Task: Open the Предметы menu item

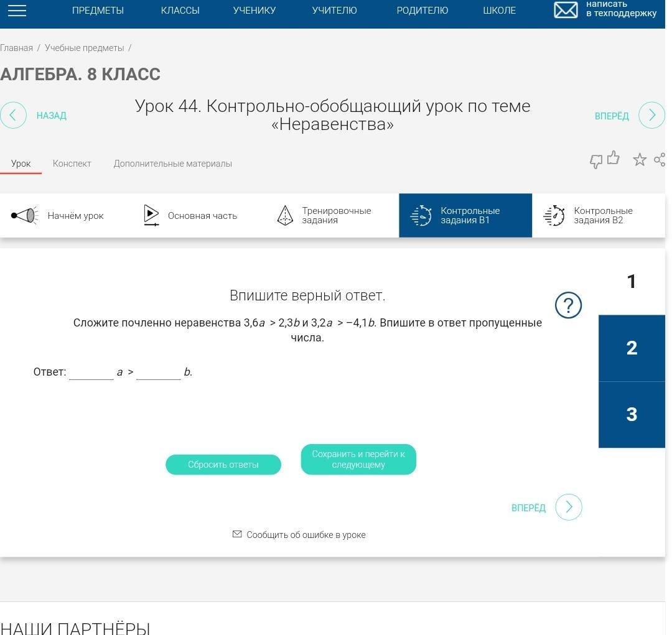Action: (x=98, y=11)
